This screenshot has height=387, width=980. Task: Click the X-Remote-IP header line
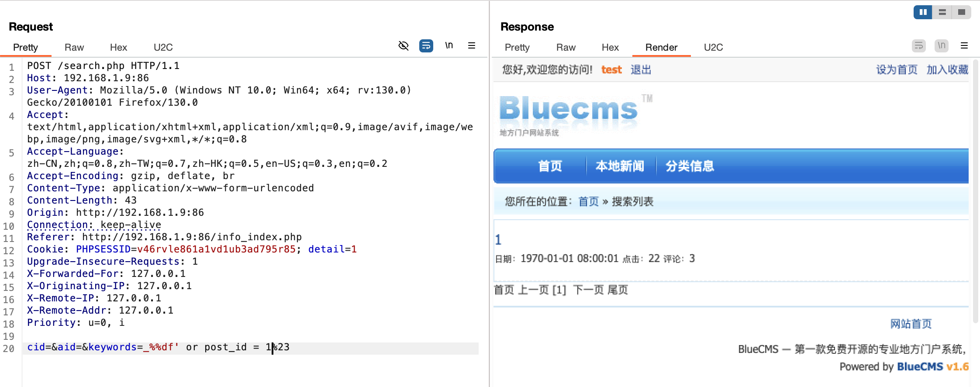94,298
